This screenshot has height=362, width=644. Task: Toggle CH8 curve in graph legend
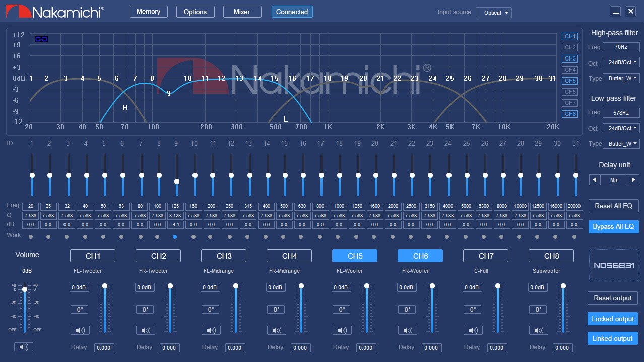tap(570, 114)
